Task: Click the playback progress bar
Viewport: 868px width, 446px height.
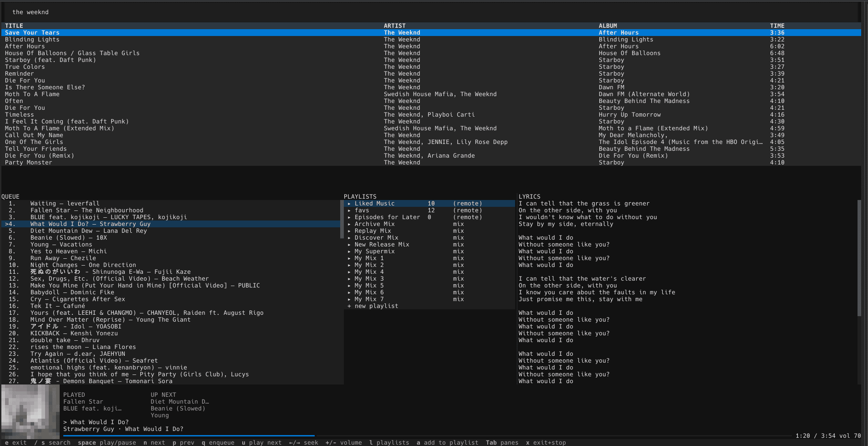Action: [x=431, y=436]
